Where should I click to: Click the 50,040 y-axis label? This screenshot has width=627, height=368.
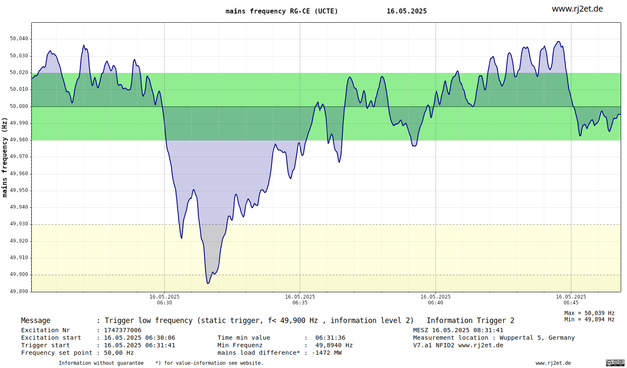click(x=20, y=39)
